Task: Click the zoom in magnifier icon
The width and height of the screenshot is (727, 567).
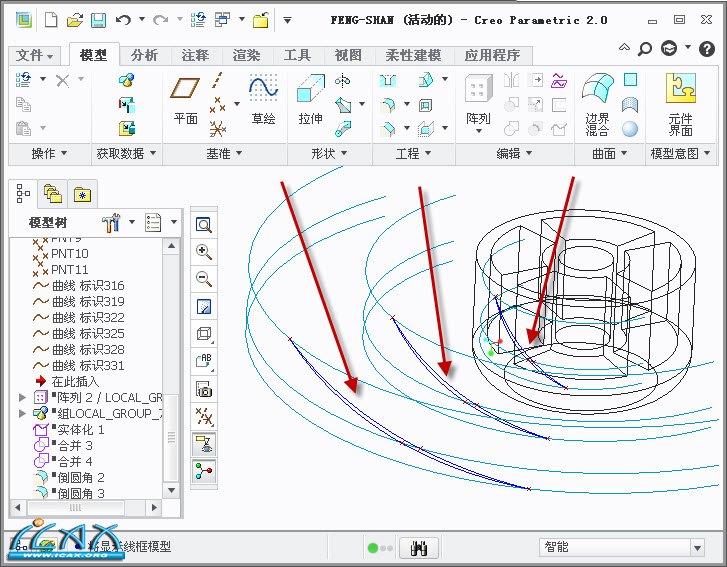Action: pos(204,252)
